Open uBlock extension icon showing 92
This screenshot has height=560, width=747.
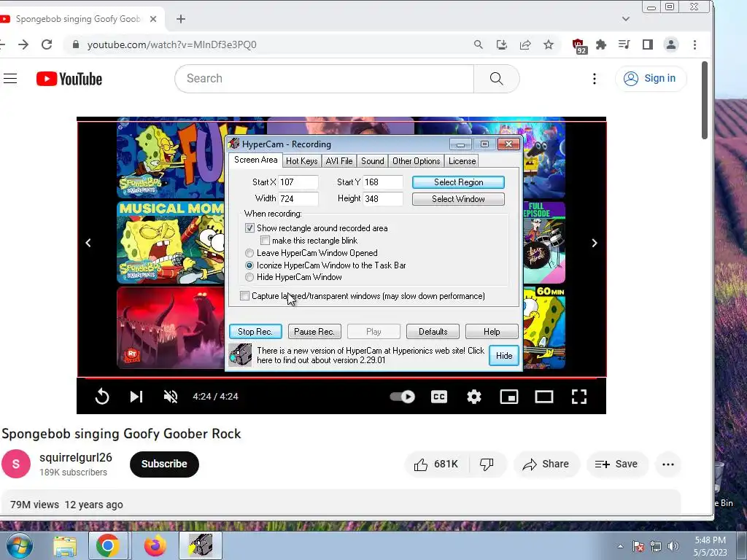[x=578, y=46]
